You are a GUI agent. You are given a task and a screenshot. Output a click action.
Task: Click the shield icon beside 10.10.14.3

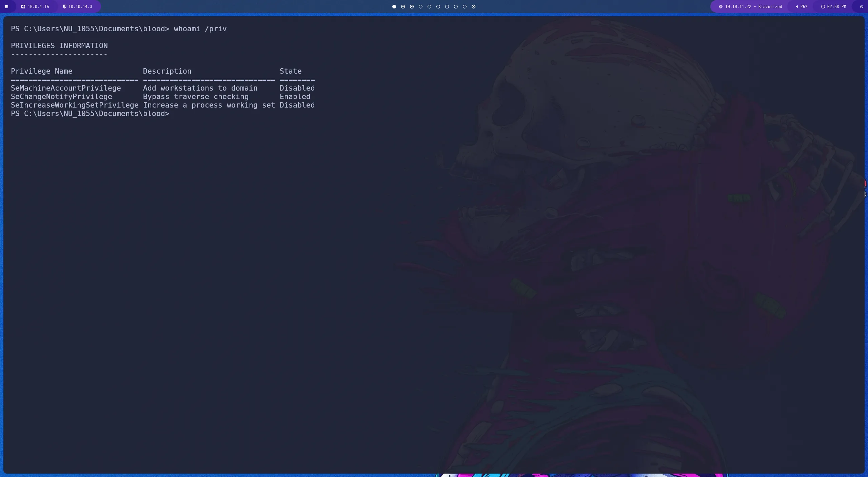tap(64, 6)
